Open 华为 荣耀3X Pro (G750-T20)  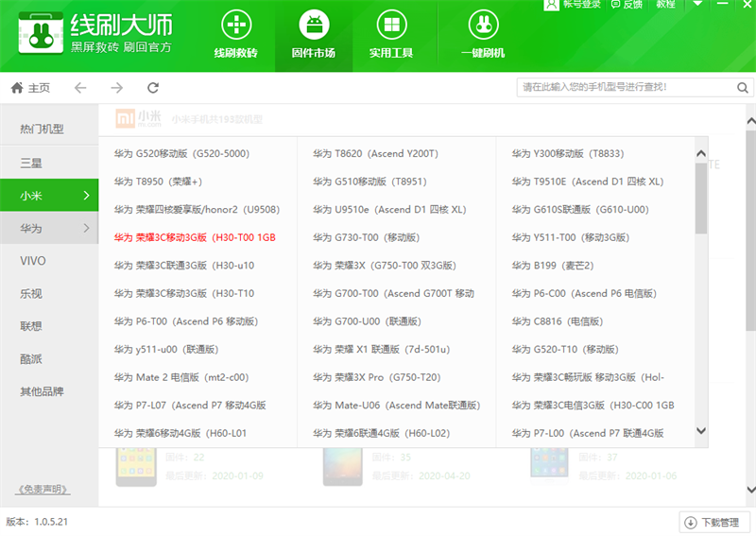(377, 378)
